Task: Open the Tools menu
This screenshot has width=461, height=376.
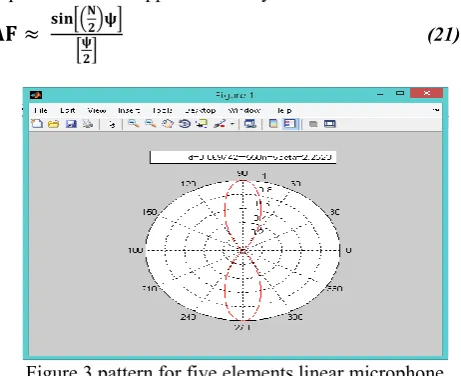Action: pyautogui.click(x=162, y=110)
